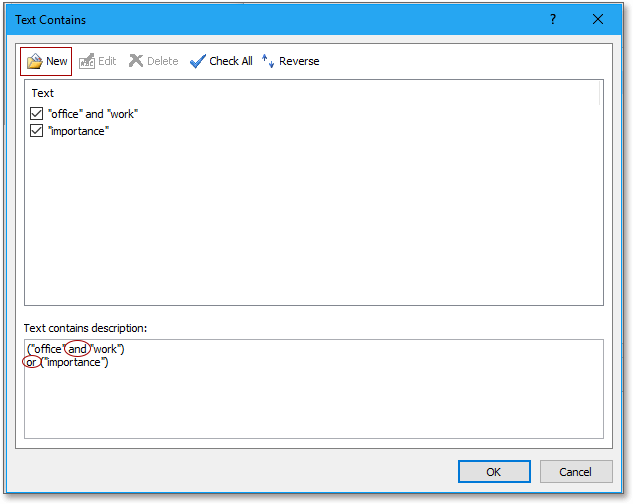Click the "Text contains description:" label

(84, 327)
